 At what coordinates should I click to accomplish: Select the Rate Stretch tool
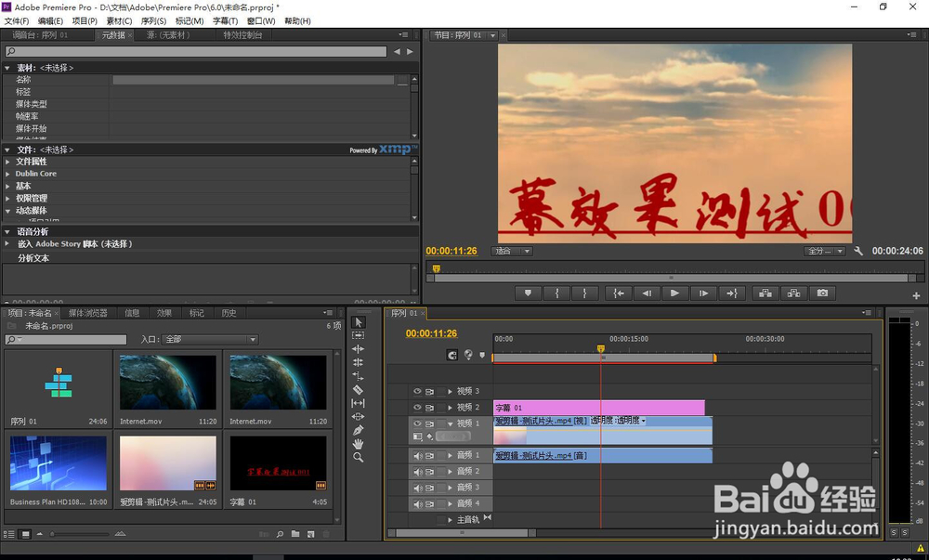358,376
